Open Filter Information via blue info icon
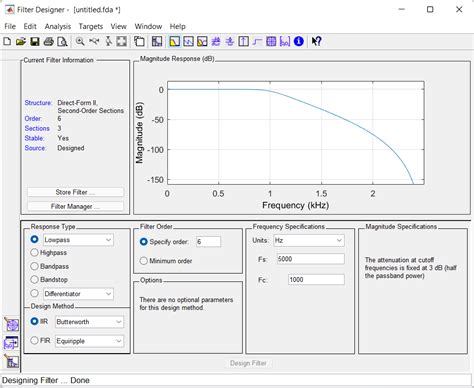 click(x=299, y=42)
